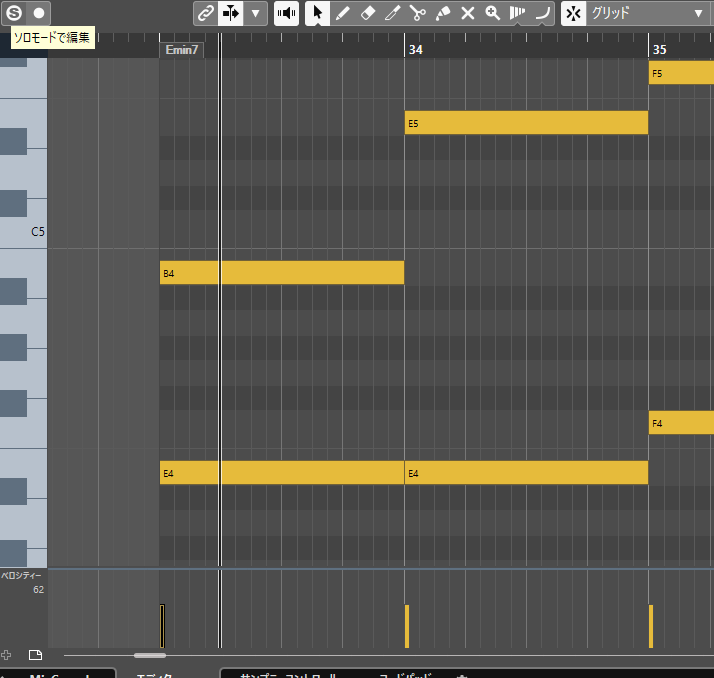Toggle Acoustic Feedback speaker icon
This screenshot has width=714, height=678.
coord(286,13)
